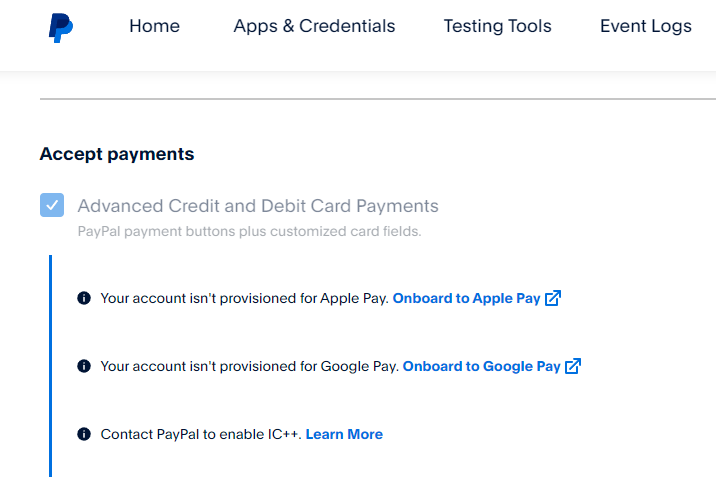Click the IC++ info circle icon
Viewport: 716px width, 495px height.
[84, 434]
